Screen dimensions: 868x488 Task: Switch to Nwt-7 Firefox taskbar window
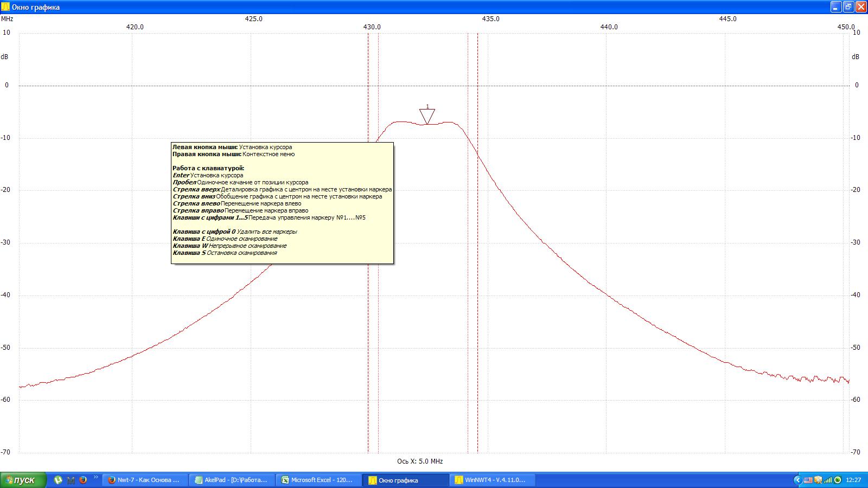[x=145, y=480]
